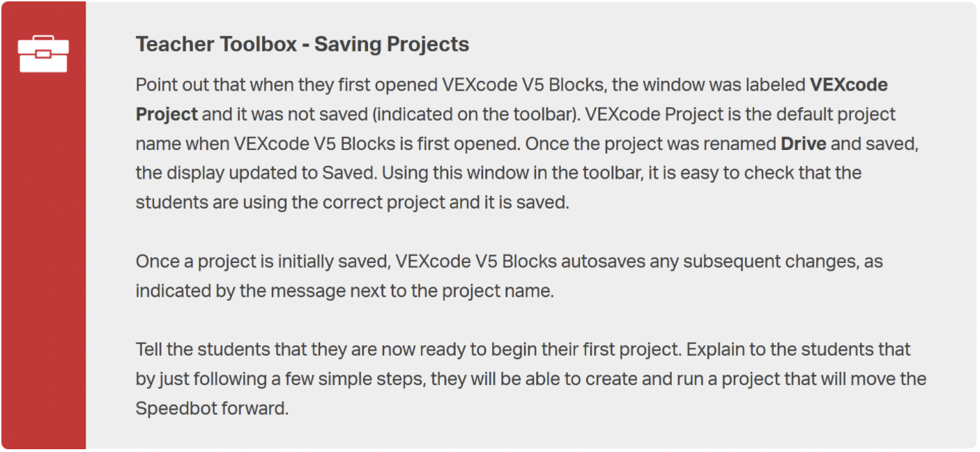Click the white toolbox icon
This screenshot has width=980, height=452.
coord(43,55)
